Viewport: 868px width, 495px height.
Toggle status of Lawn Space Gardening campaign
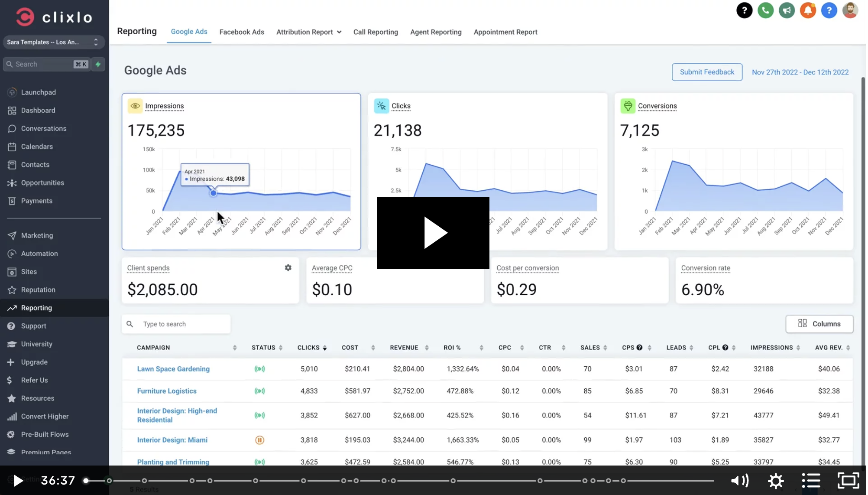(x=260, y=369)
